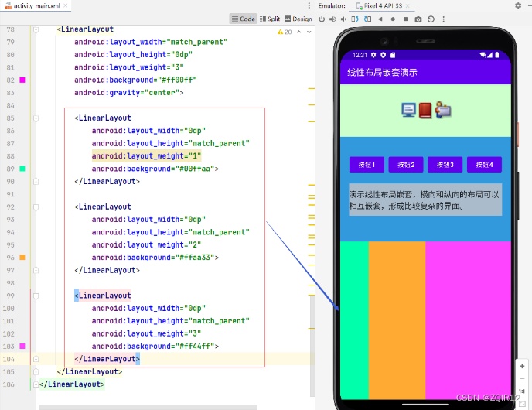Jump to previous highlighted problem arrow
Screen dimensions: 532x410
pyautogui.click(x=299, y=32)
